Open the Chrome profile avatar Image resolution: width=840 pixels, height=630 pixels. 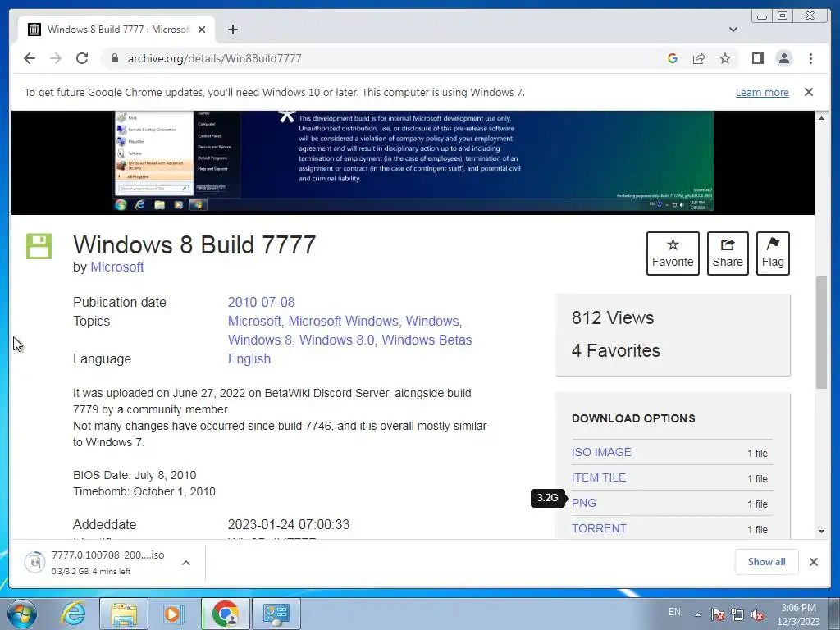click(x=784, y=58)
